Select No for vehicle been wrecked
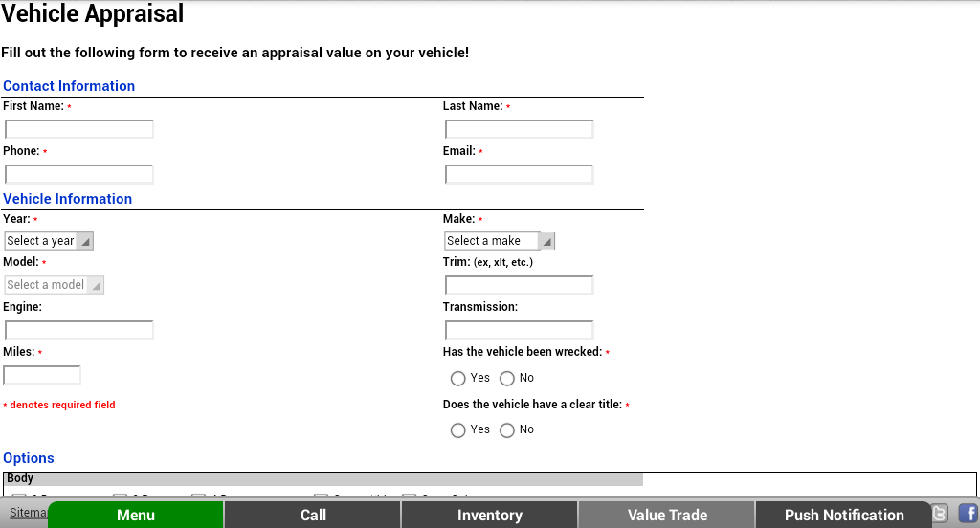980x528 pixels. [x=507, y=378]
